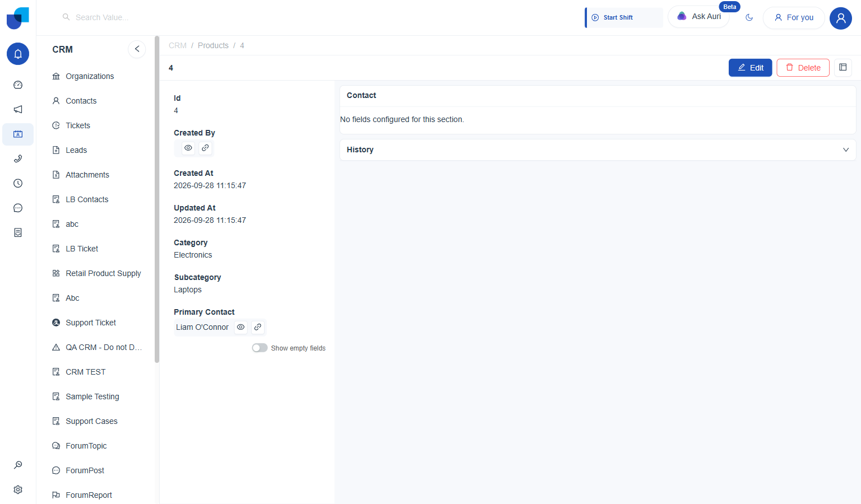Click the app logo in top-left corner
Viewport: 861px width, 504px height.
[x=18, y=18]
